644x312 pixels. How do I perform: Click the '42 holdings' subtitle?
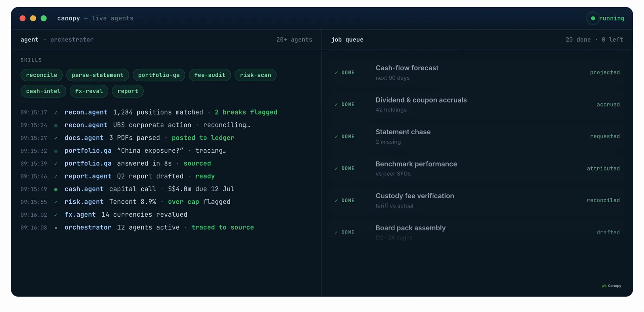[391, 110]
